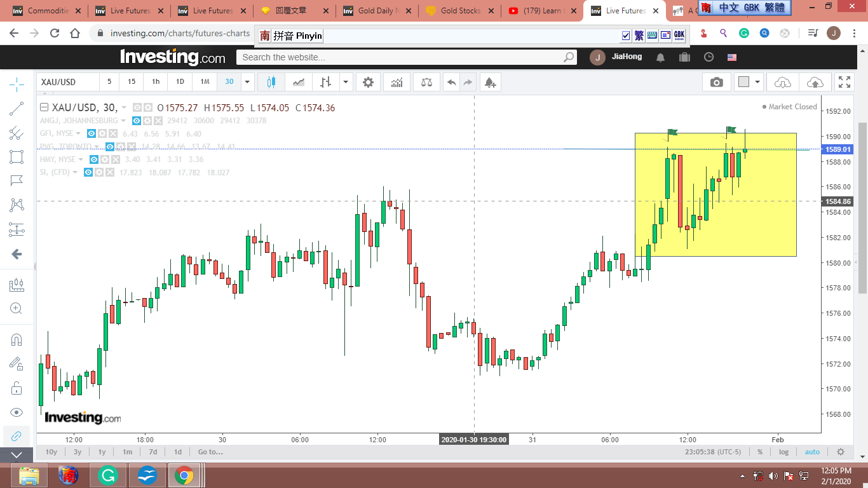Open XAU/USD series dropdown arrow
868x488 pixels.
pos(124,108)
